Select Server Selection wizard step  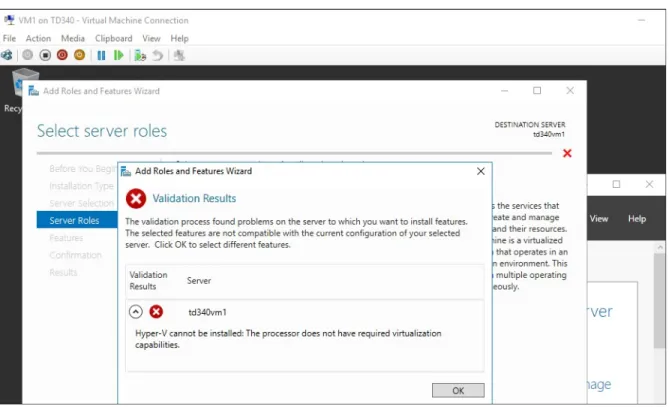pos(81,203)
